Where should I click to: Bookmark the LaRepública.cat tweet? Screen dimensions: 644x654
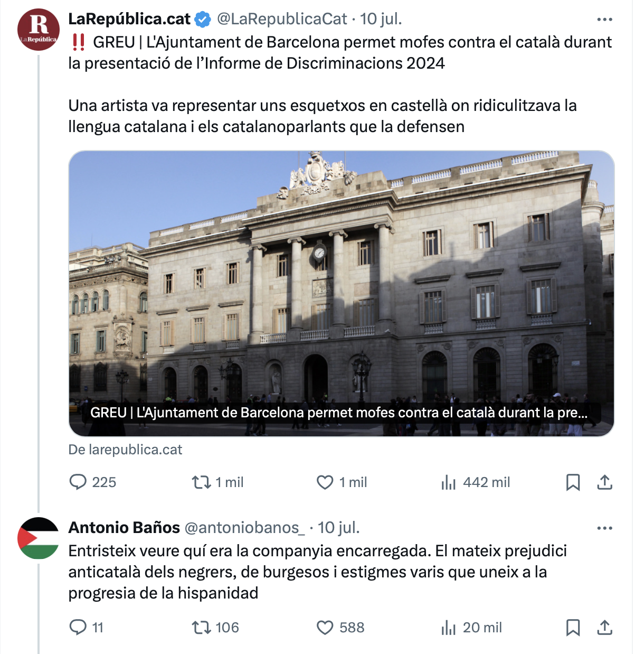pos(573,482)
